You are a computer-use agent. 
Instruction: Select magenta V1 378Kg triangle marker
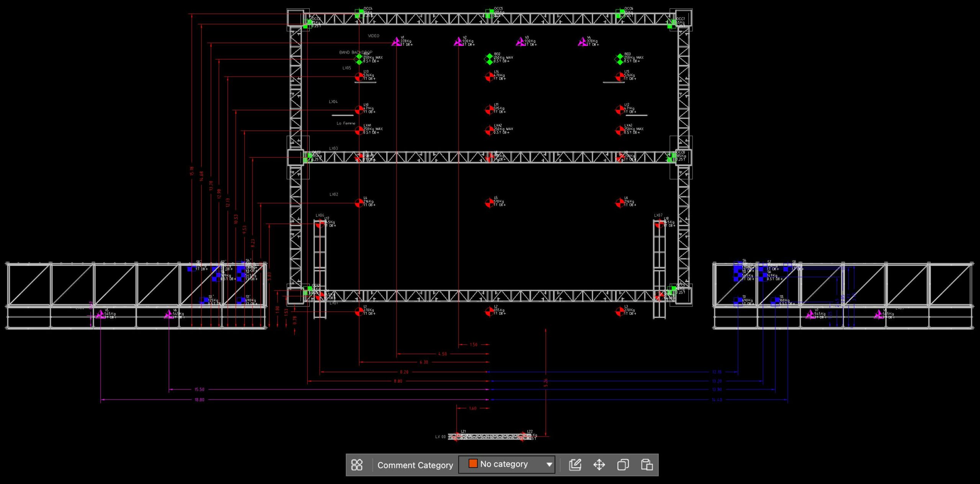pyautogui.click(x=396, y=42)
